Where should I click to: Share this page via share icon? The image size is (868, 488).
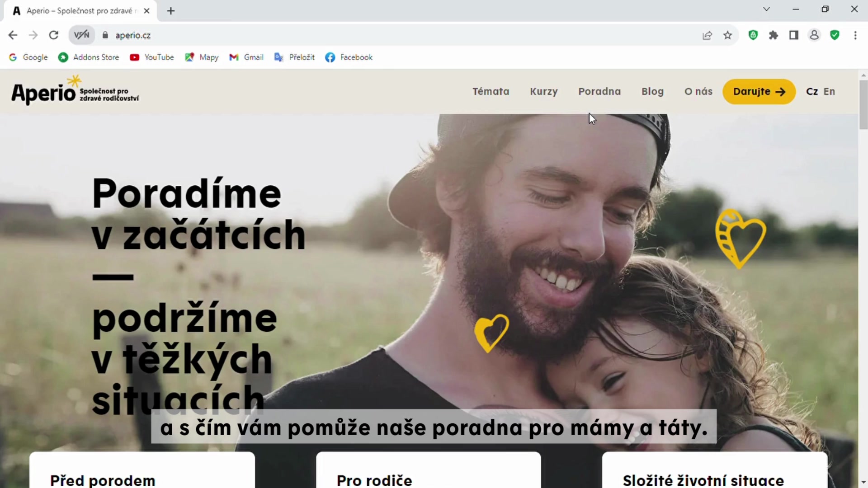tap(707, 35)
